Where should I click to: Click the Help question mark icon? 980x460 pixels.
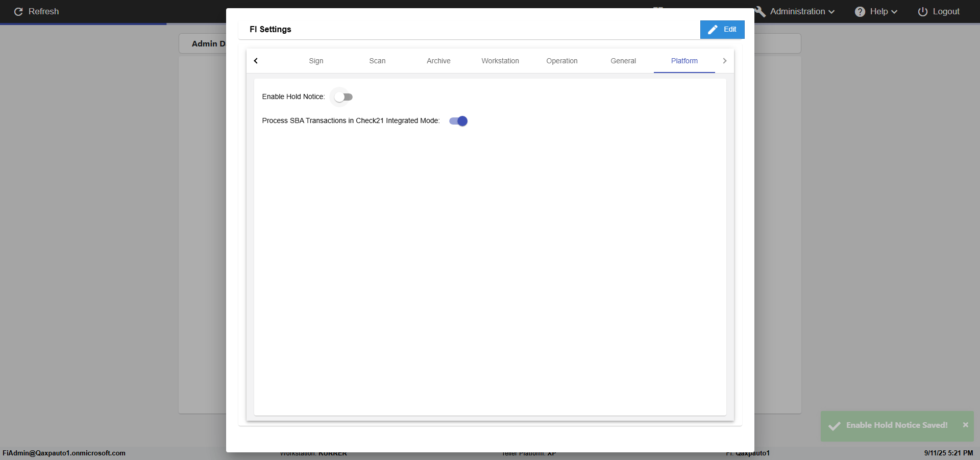pos(860,11)
